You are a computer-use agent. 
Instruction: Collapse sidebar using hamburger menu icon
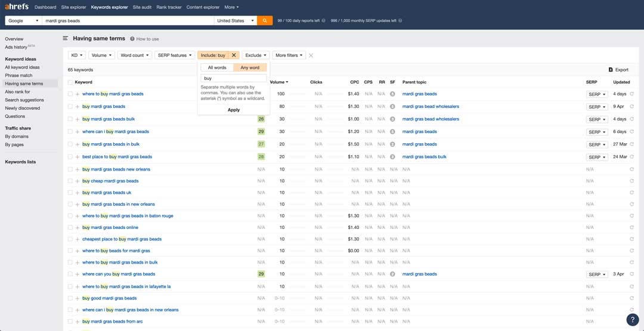click(x=66, y=38)
